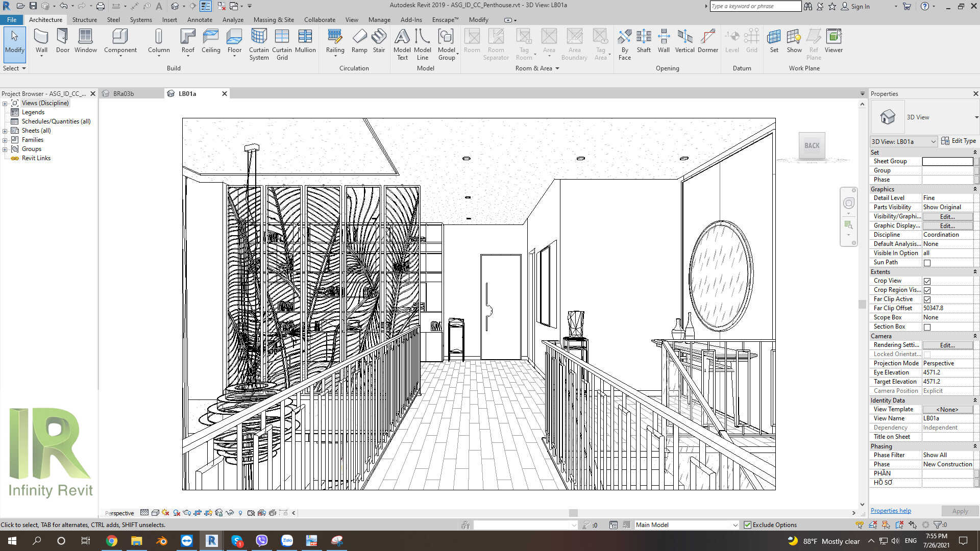This screenshot has height=551, width=980.
Task: Click the keyword search field in title bar
Action: pos(755,6)
